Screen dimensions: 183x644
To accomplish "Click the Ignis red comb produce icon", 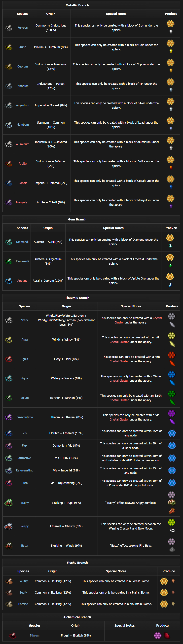I will coord(172,355).
